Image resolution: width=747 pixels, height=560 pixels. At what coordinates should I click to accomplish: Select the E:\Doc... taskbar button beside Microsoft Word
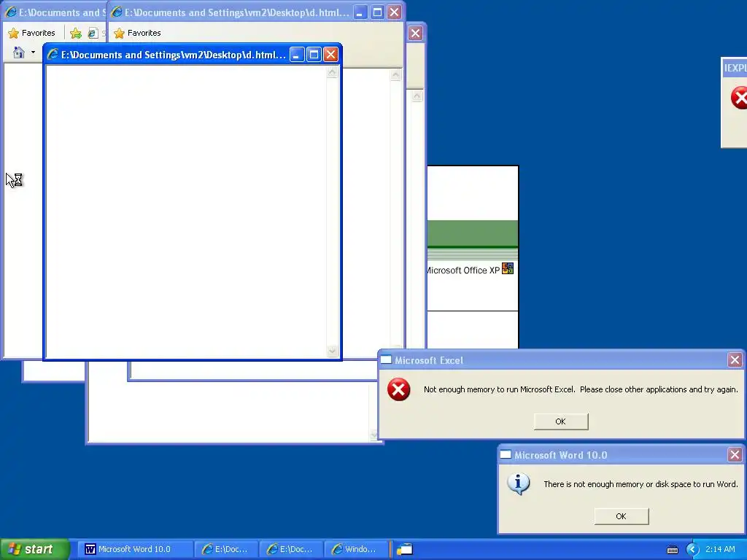(226, 549)
